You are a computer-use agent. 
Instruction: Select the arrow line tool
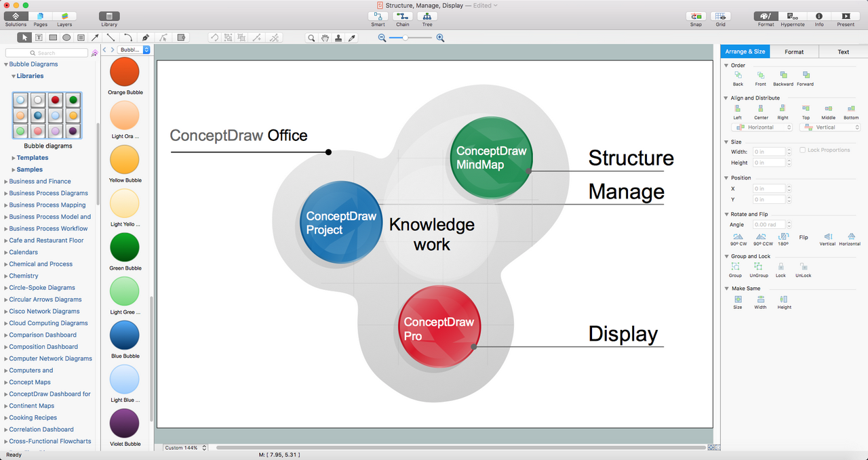coord(96,38)
